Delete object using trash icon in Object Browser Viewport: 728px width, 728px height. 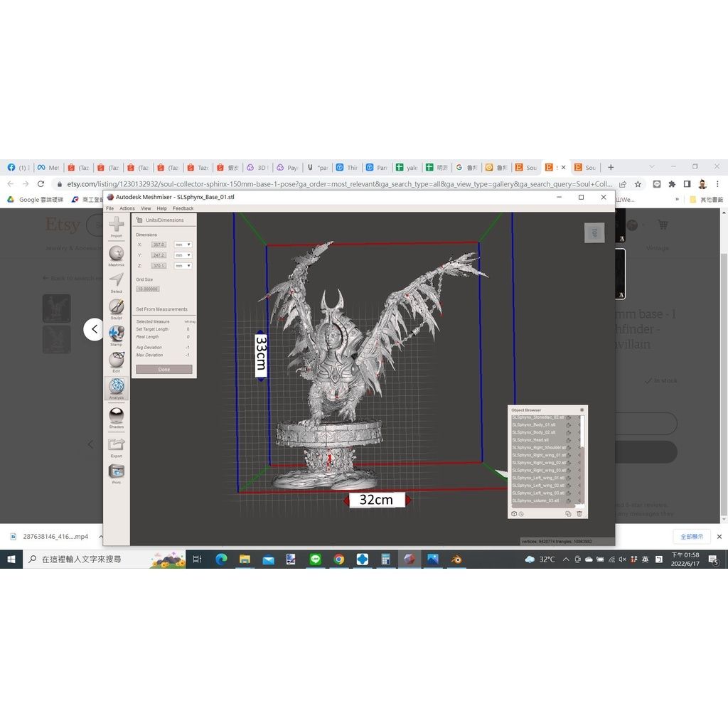pyautogui.click(x=579, y=513)
